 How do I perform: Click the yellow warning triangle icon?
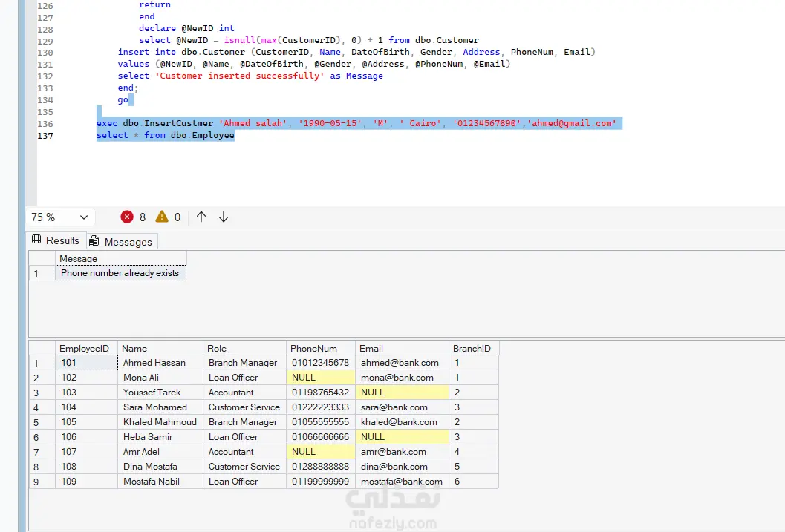162,217
